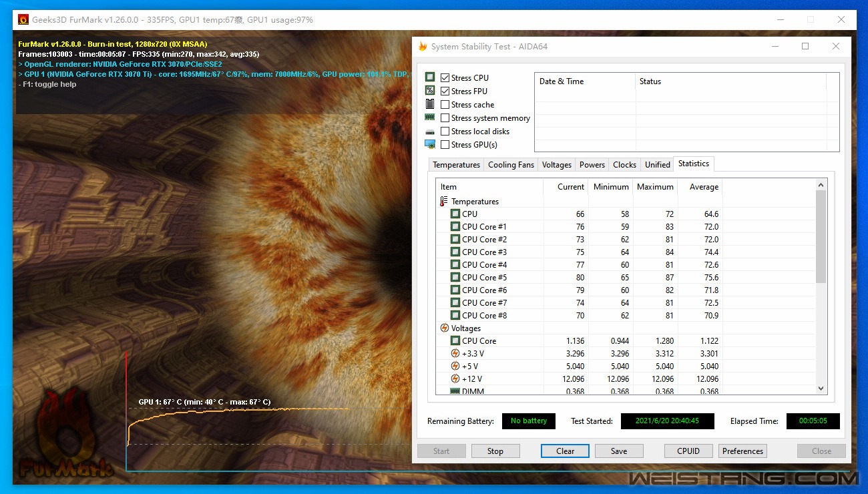The height and width of the screenshot is (494, 868).
Task: Click the monitor icon beside Stress GPU(s)
Action: pos(430,144)
